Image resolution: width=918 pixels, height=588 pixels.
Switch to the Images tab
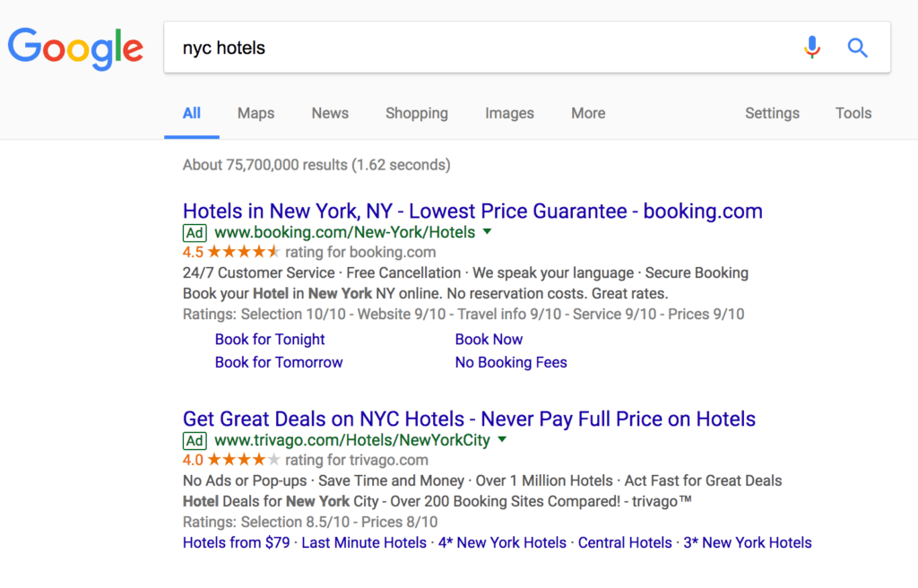click(509, 113)
